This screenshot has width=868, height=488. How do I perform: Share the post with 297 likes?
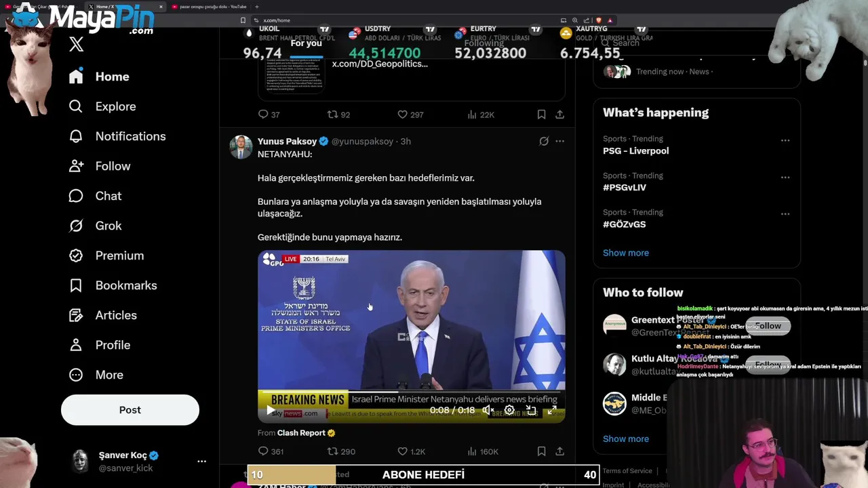pyautogui.click(x=559, y=115)
